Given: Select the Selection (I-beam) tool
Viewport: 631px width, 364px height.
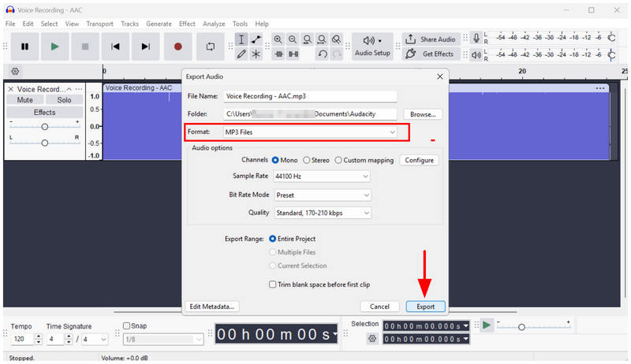Looking at the screenshot, I should coord(241,39).
